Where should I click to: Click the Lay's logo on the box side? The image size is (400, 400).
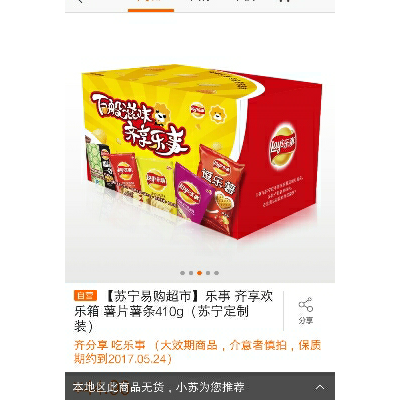click(283, 146)
